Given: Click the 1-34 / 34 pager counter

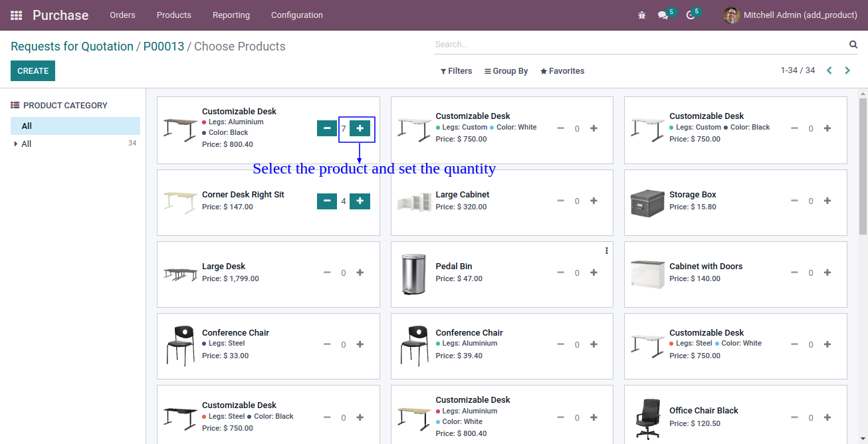Looking at the screenshot, I should point(798,70).
